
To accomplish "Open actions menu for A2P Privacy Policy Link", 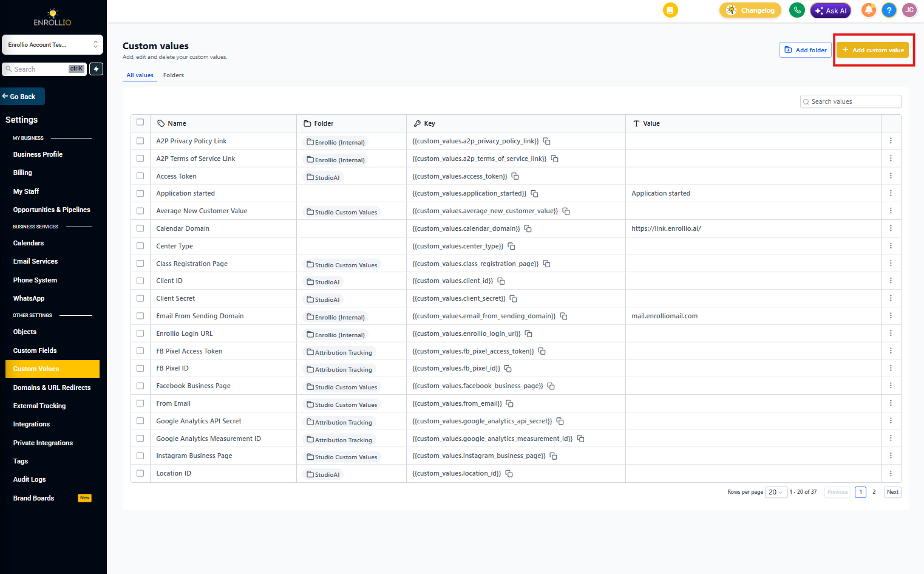I will 891,141.
